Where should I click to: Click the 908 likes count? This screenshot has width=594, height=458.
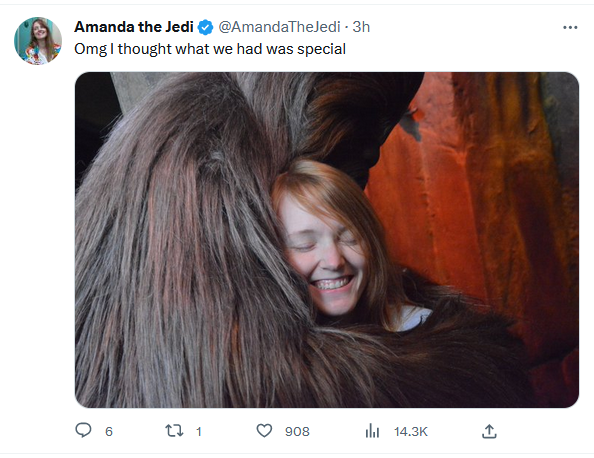pyautogui.click(x=297, y=431)
